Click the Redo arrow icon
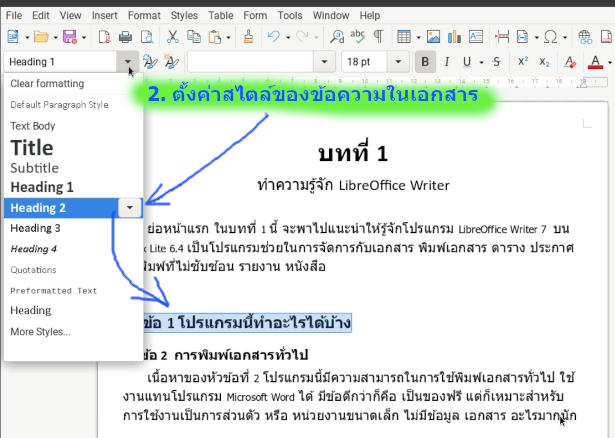The width and height of the screenshot is (615, 438). coord(302,37)
